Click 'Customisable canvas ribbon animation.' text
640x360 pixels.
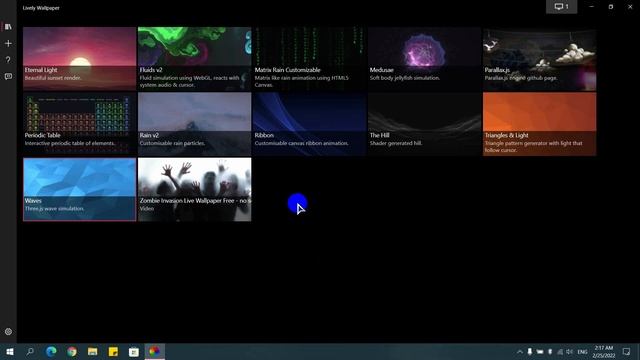pos(302,143)
